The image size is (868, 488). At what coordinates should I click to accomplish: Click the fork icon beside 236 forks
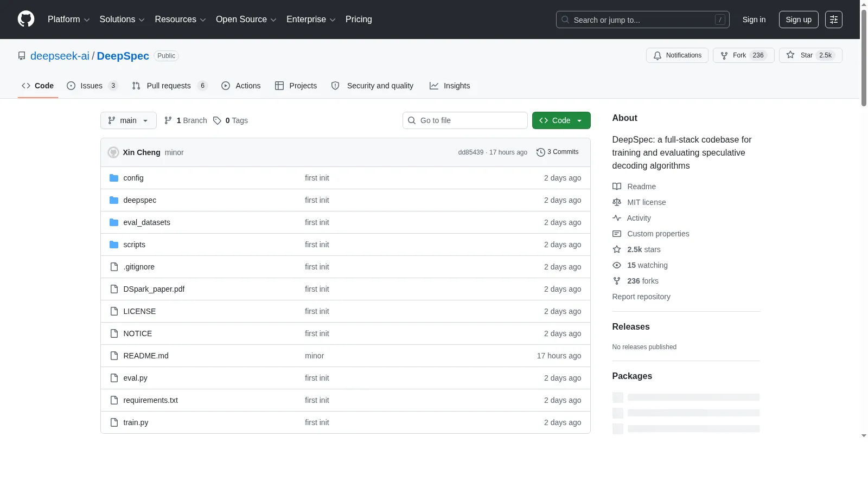[617, 281]
